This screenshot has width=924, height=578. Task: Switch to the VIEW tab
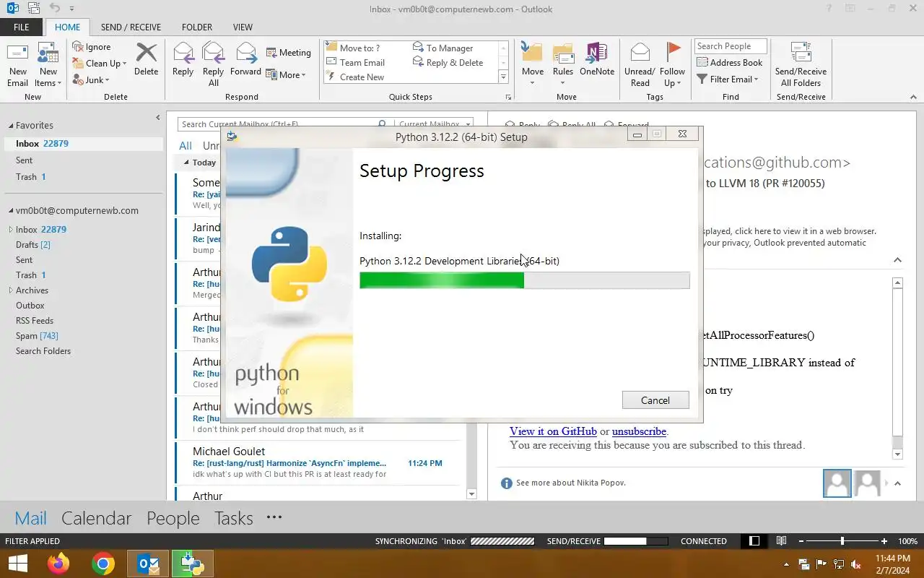pyautogui.click(x=243, y=27)
